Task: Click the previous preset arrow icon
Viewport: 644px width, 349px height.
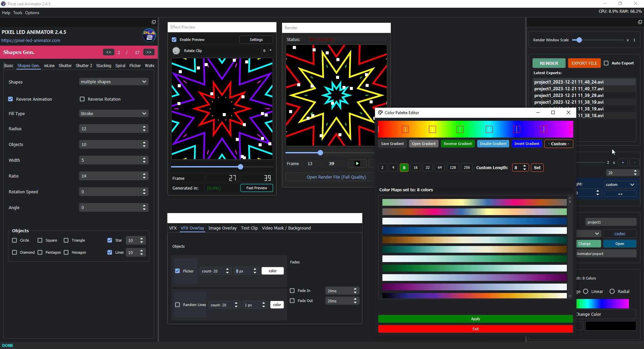Action: [108, 52]
